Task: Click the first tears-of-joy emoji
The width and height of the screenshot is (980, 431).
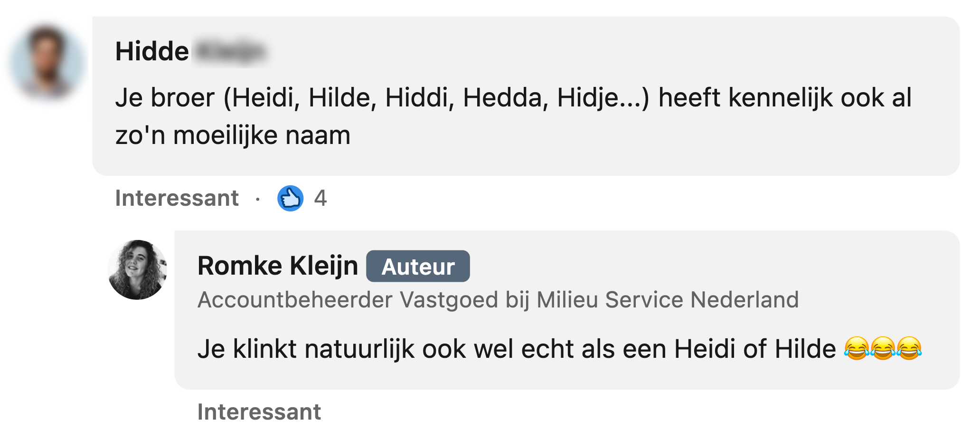Action: (857, 349)
